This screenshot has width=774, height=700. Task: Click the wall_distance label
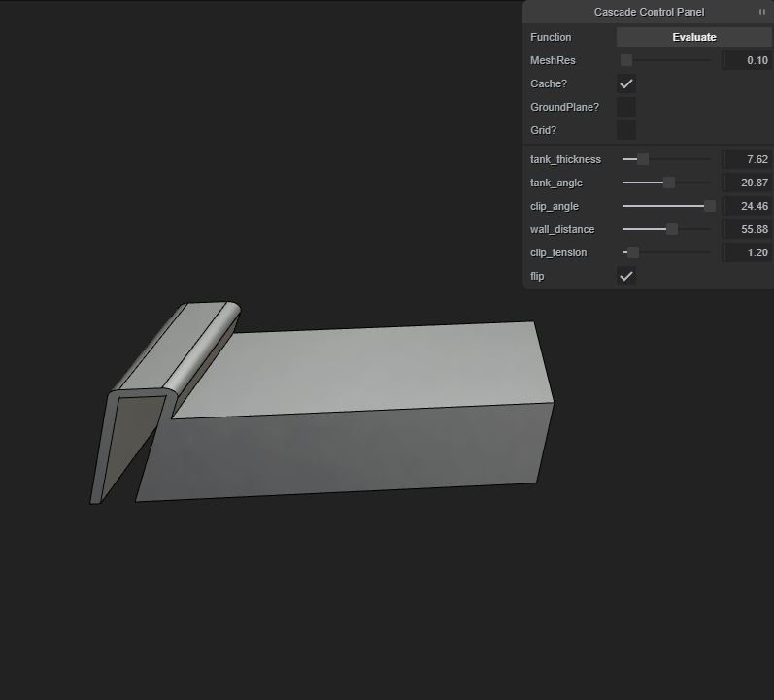562,229
